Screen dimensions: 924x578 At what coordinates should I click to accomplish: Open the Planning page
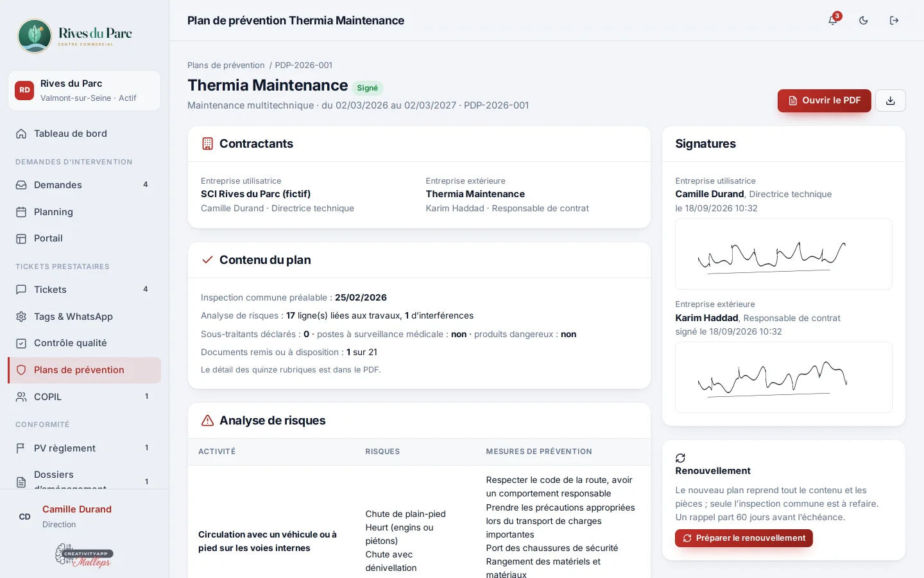pyautogui.click(x=84, y=212)
